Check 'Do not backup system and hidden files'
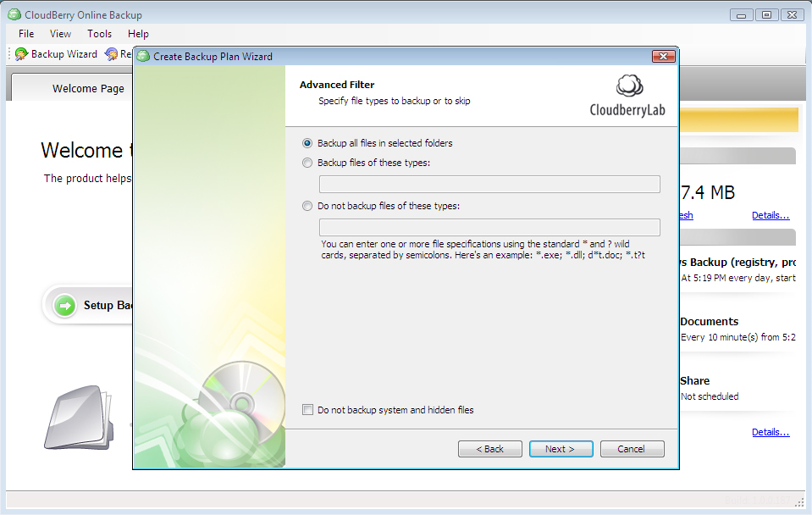 [x=307, y=409]
